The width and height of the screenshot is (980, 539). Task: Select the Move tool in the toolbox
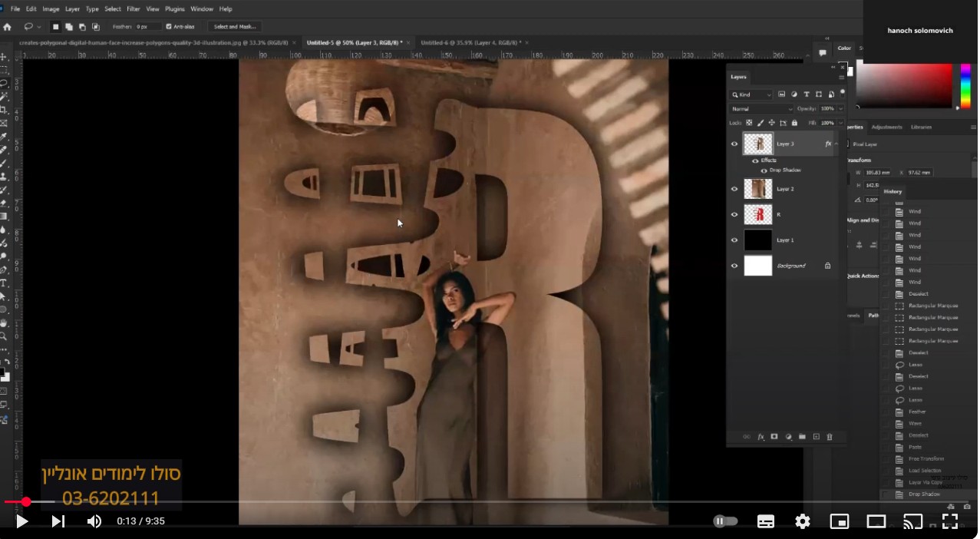[x=4, y=57]
